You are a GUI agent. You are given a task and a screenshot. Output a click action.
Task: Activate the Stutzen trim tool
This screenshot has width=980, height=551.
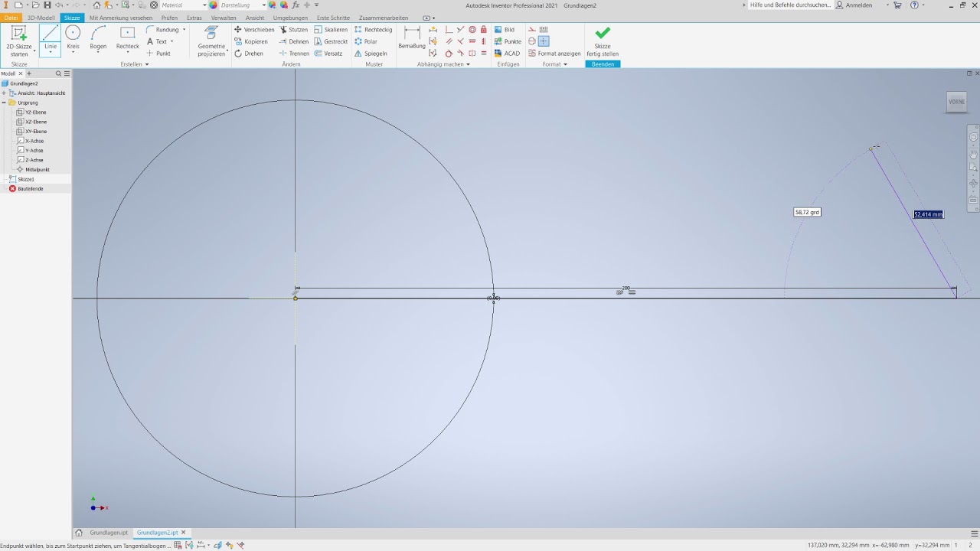(x=294, y=30)
